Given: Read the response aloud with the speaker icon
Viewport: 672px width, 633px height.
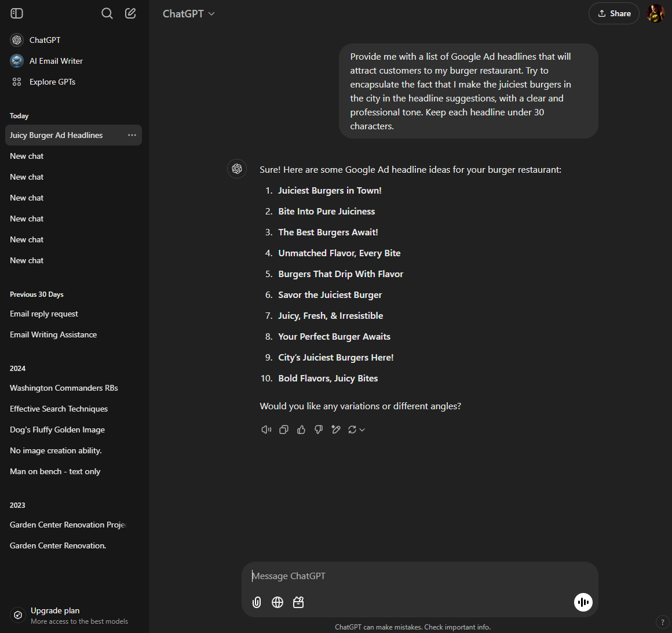Looking at the screenshot, I should (266, 429).
